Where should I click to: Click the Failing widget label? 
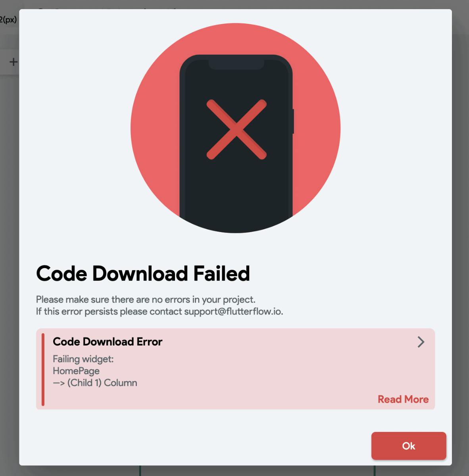click(x=83, y=359)
